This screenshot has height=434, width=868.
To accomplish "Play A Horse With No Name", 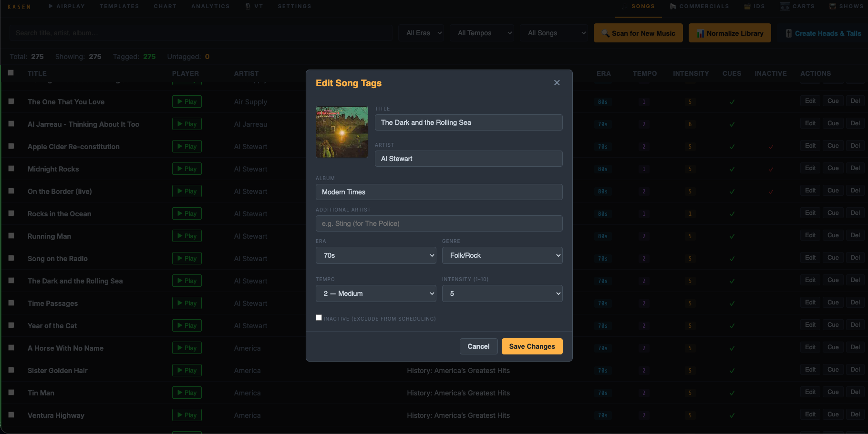I will pyautogui.click(x=187, y=348).
